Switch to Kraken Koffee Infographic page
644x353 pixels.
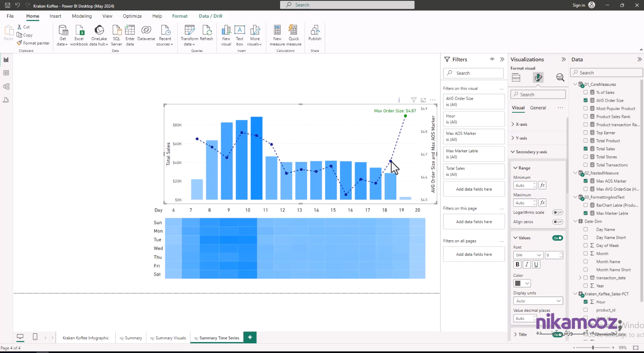pyautogui.click(x=86, y=338)
